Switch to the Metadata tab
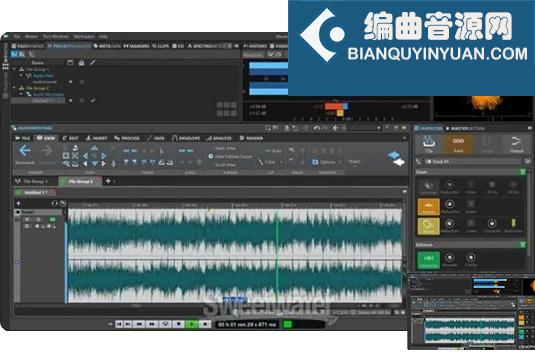535x363 pixels. pyautogui.click(x=107, y=46)
